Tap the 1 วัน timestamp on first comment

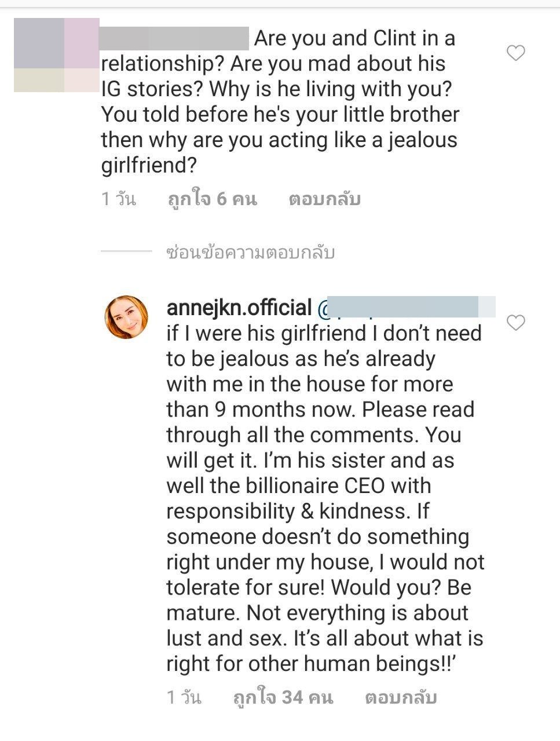[x=119, y=199]
